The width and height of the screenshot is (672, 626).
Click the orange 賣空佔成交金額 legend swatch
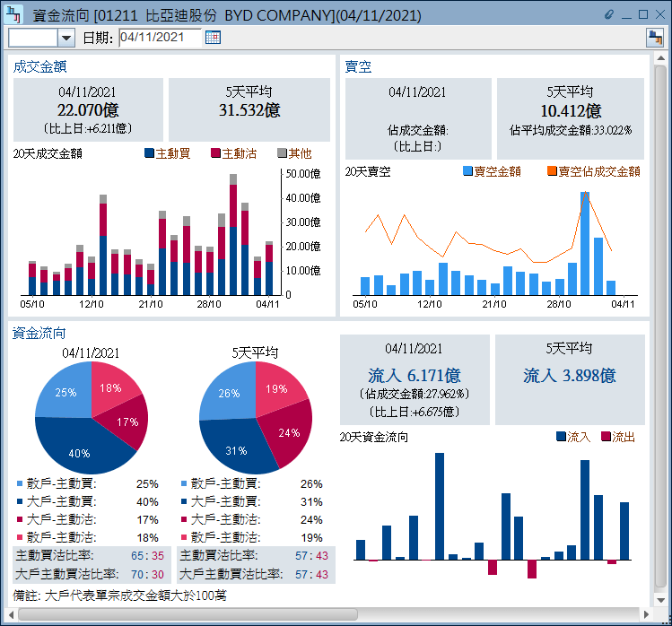tap(552, 171)
